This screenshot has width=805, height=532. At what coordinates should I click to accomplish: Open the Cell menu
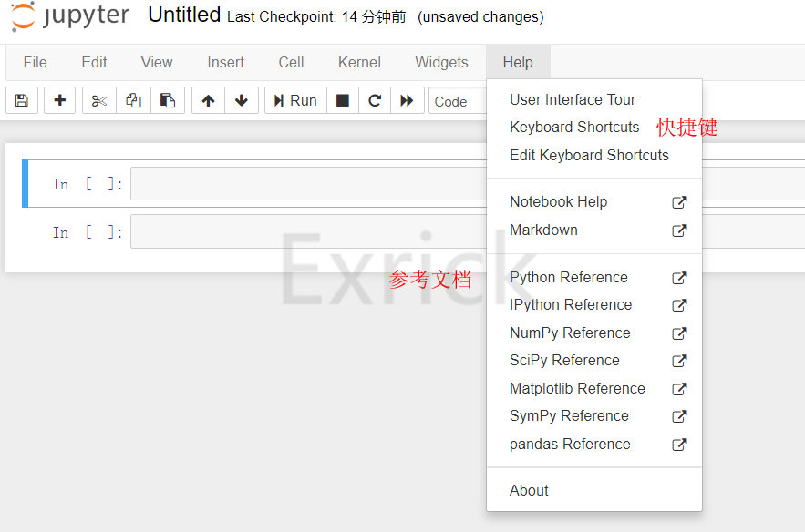[x=291, y=63]
